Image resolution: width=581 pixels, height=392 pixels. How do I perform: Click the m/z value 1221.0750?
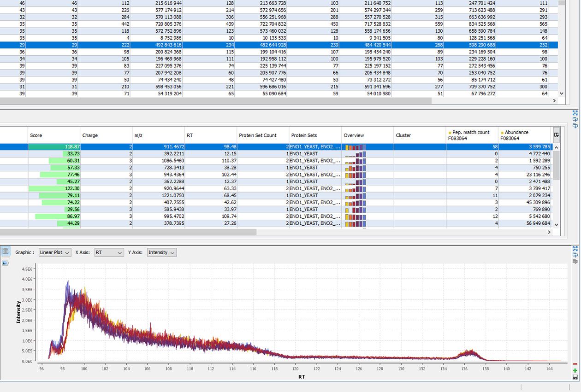173,195
